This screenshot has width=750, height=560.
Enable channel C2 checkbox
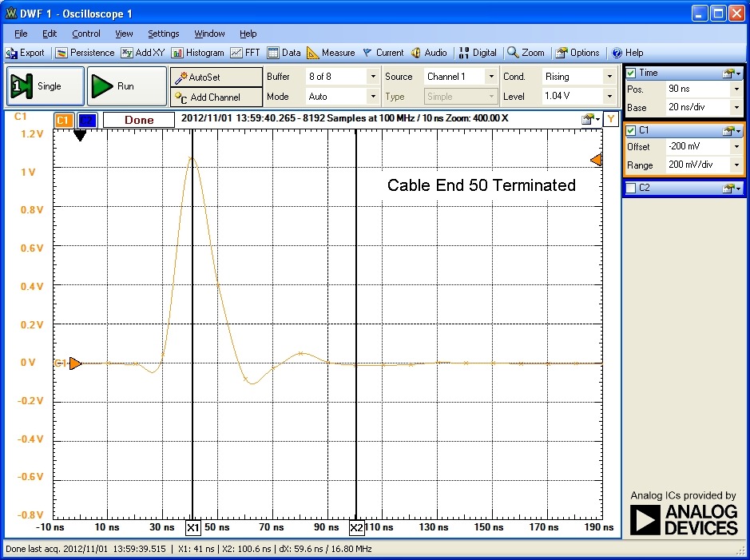(632, 189)
